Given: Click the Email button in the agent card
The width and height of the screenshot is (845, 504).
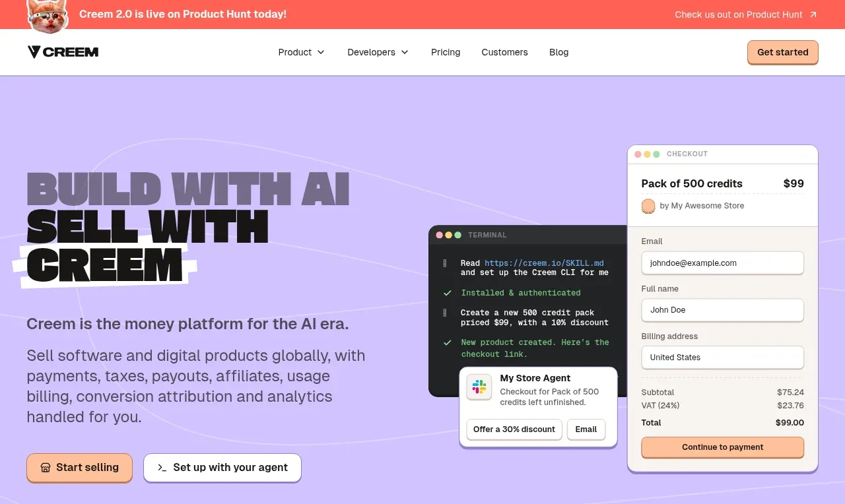Looking at the screenshot, I should (586, 429).
